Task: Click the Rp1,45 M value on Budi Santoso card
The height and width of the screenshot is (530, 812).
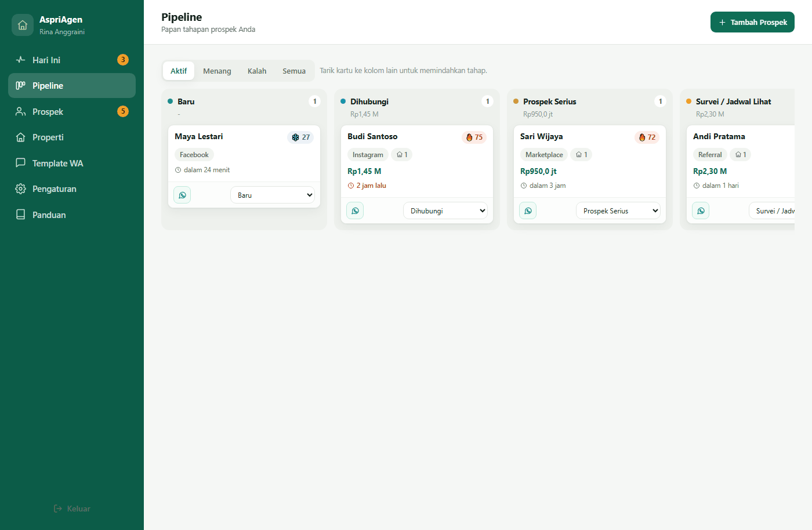Action: coord(364,171)
